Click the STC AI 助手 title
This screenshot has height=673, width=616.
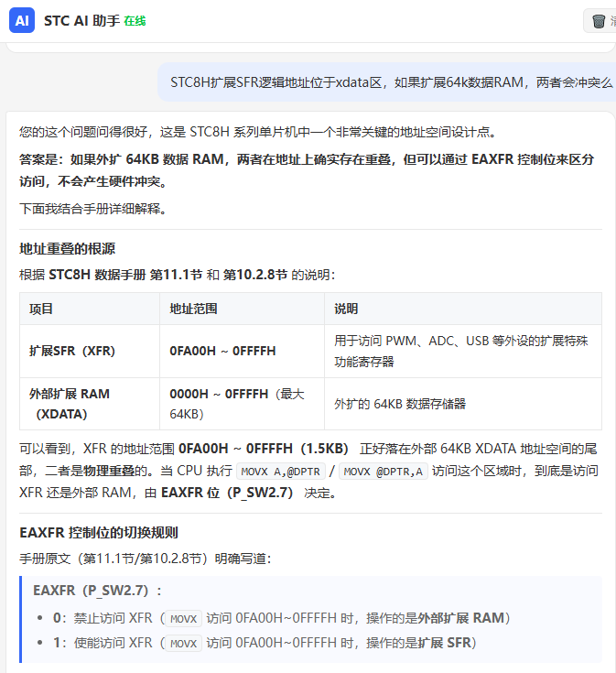tap(81, 20)
